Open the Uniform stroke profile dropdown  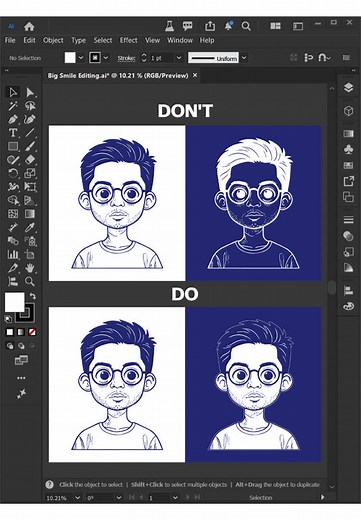tap(244, 58)
